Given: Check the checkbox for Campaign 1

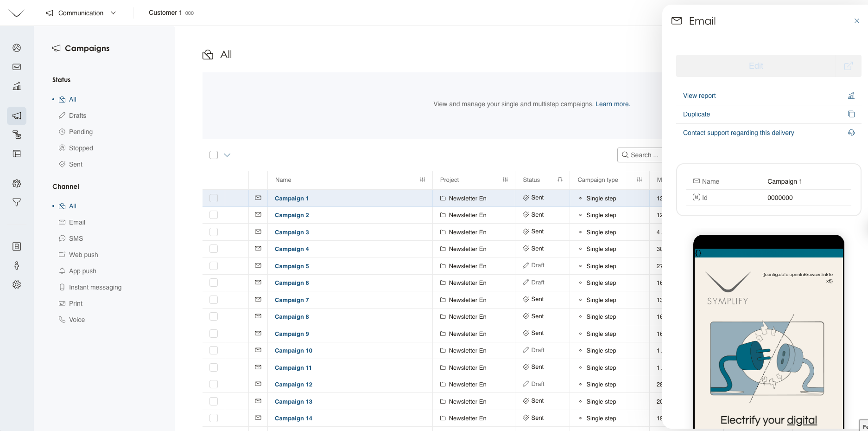Looking at the screenshot, I should click(x=214, y=198).
